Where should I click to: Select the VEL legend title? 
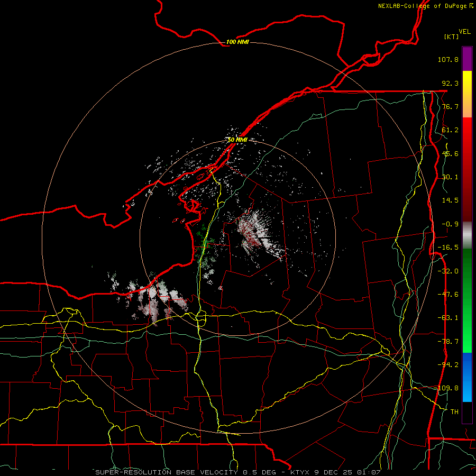[465, 32]
